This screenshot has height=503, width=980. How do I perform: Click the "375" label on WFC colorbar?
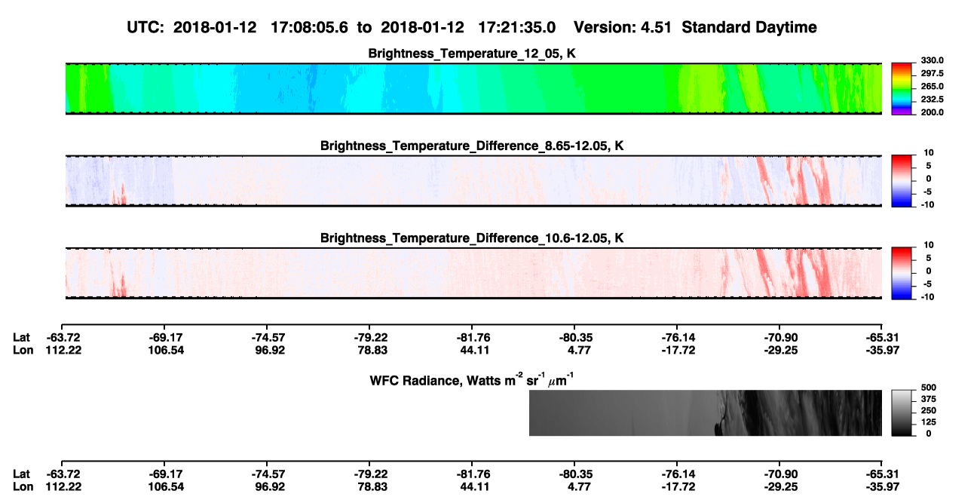(929, 398)
